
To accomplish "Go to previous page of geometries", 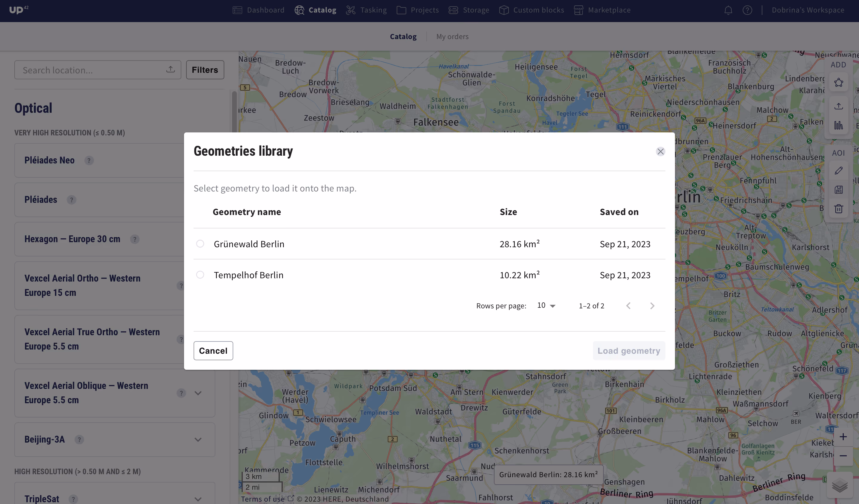I will [x=628, y=306].
